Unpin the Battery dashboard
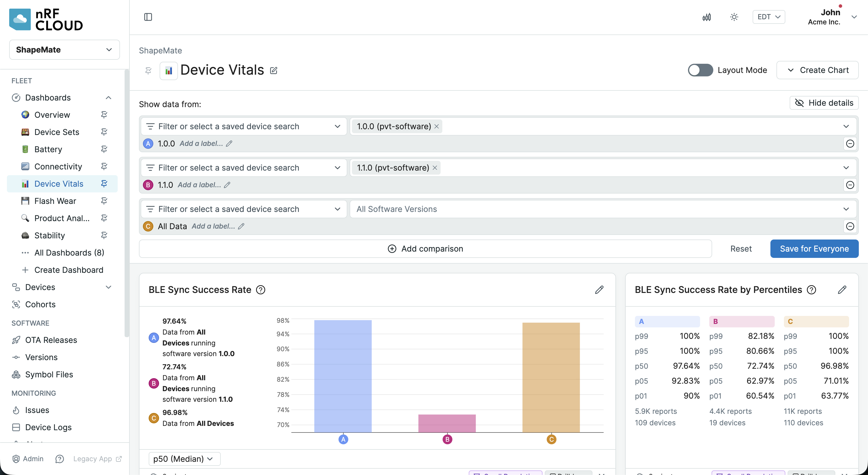The image size is (868, 475). point(104,149)
